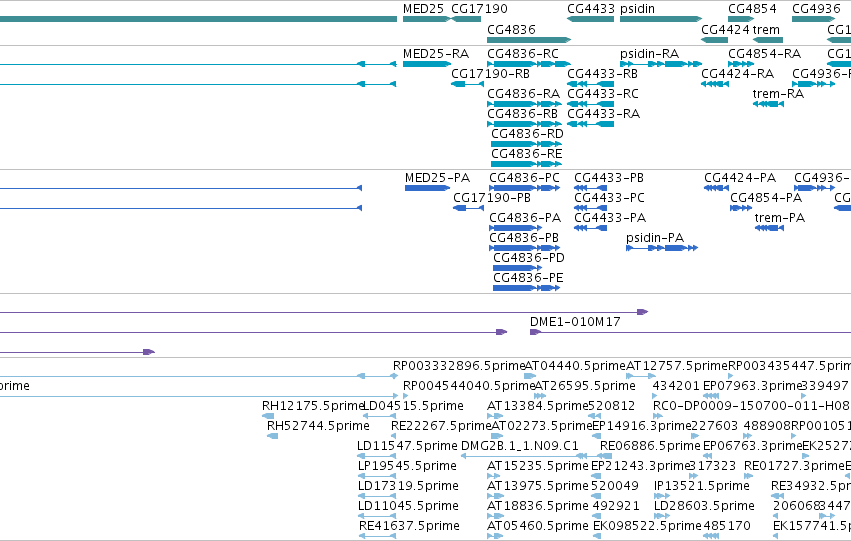The height and width of the screenshot is (541, 851).
Task: Select the CG4424 gene label
Action: click(x=725, y=29)
